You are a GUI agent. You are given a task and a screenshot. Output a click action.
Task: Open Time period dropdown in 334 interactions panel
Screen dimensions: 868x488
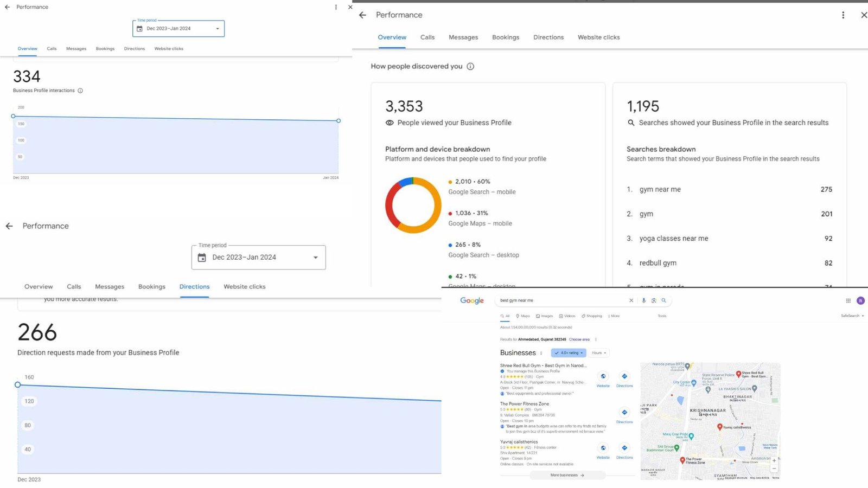point(178,29)
